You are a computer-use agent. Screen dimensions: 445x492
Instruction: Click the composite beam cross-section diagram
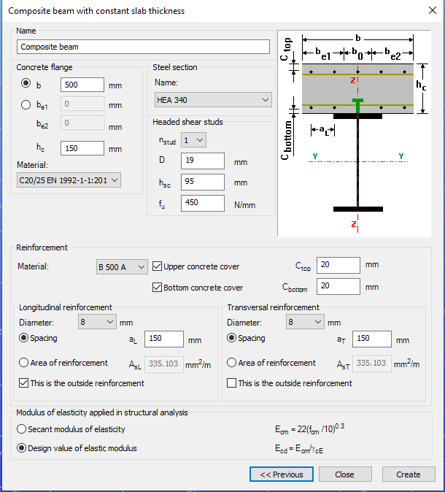tap(354, 134)
